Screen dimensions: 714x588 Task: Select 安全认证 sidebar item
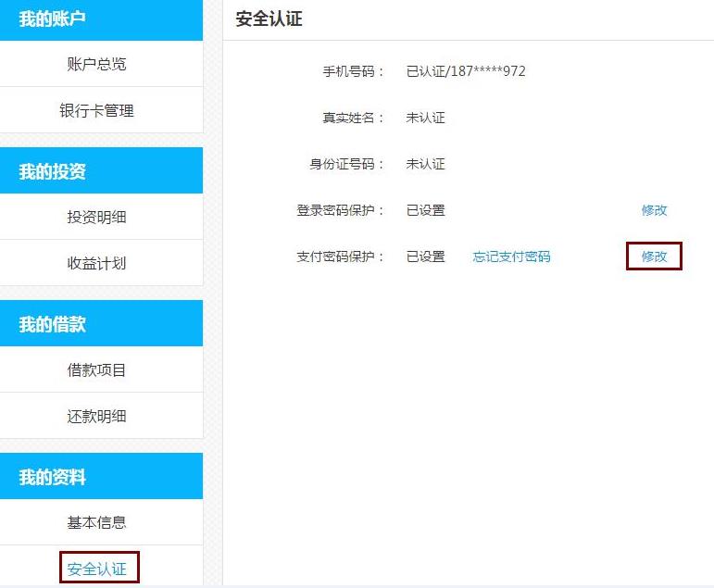(x=96, y=569)
